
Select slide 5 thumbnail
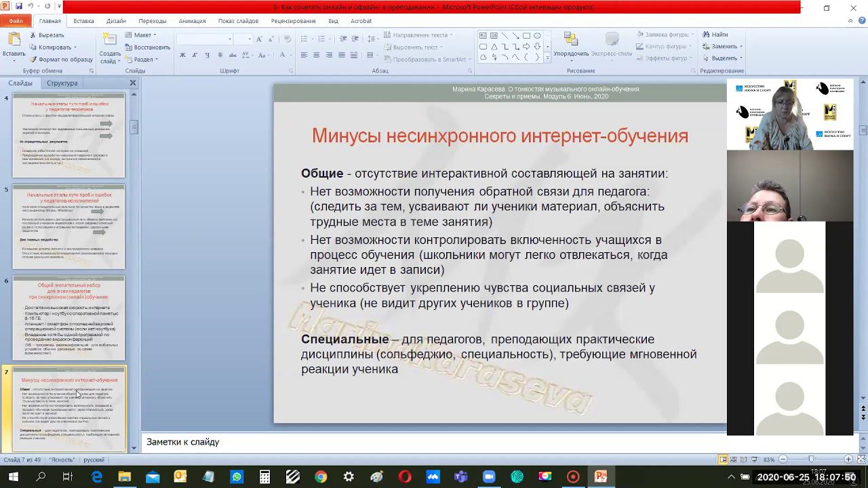click(69, 226)
